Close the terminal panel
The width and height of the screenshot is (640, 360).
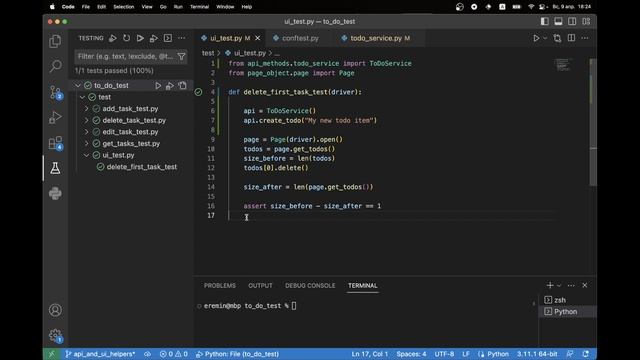[584, 285]
